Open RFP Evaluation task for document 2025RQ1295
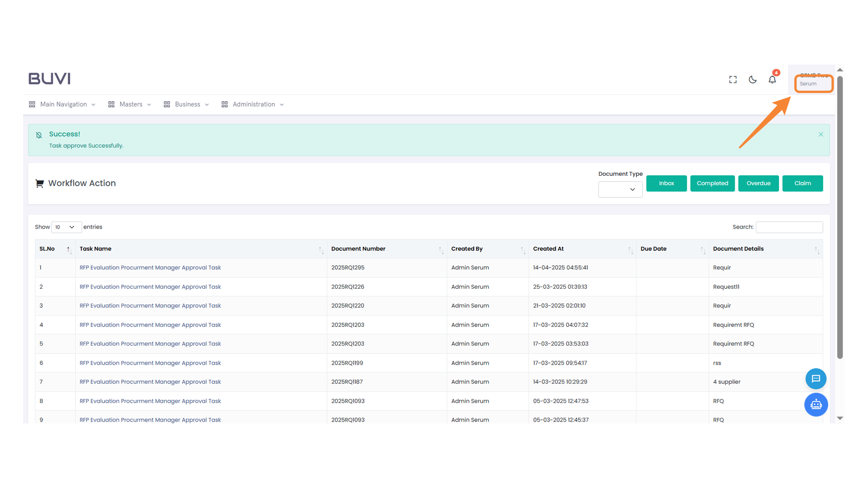This screenshot has height=488, width=868. pos(150,267)
